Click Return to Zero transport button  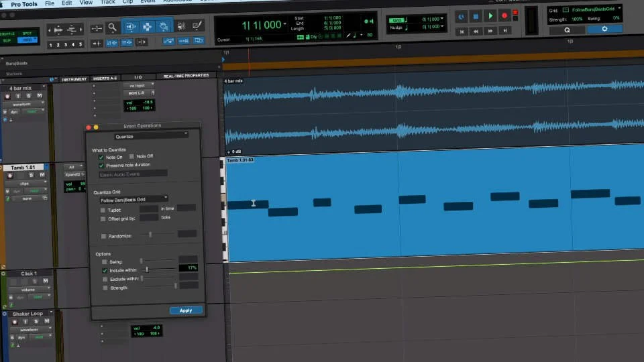click(462, 32)
